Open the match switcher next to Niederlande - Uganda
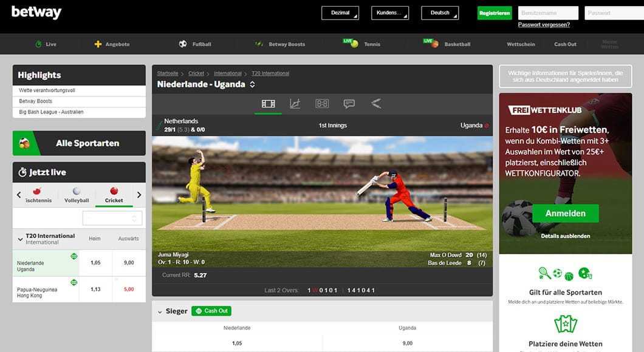The image size is (644, 352). point(252,84)
